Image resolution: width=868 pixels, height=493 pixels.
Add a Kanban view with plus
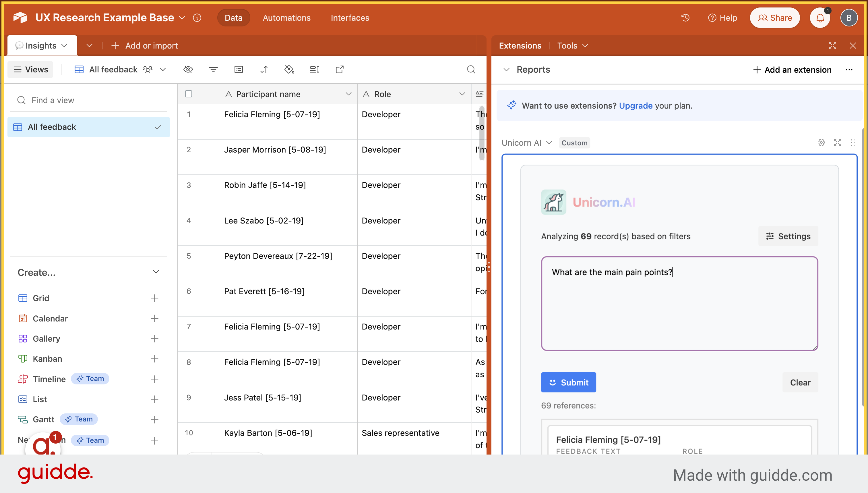point(155,359)
